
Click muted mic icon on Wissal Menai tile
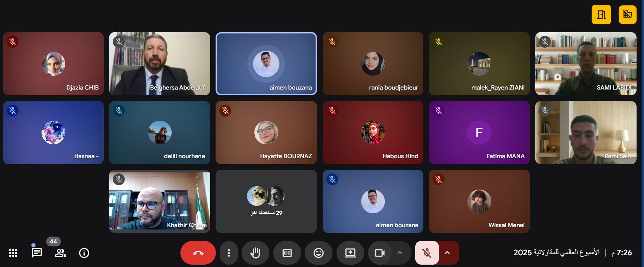[x=439, y=179]
